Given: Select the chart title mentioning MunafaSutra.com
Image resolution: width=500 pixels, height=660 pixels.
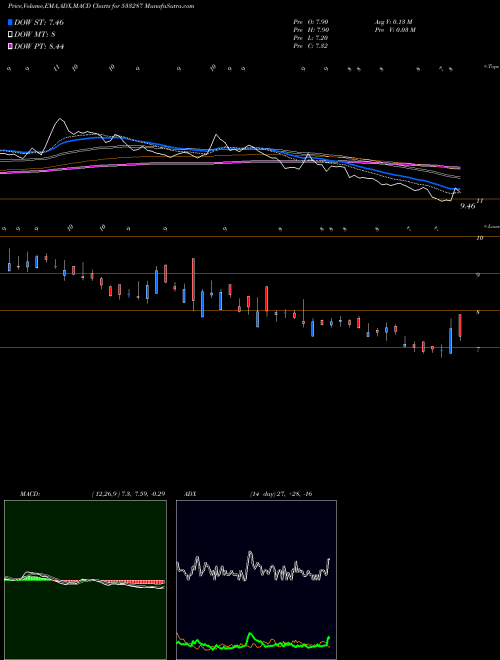Looking at the screenshot, I should click(101, 7).
